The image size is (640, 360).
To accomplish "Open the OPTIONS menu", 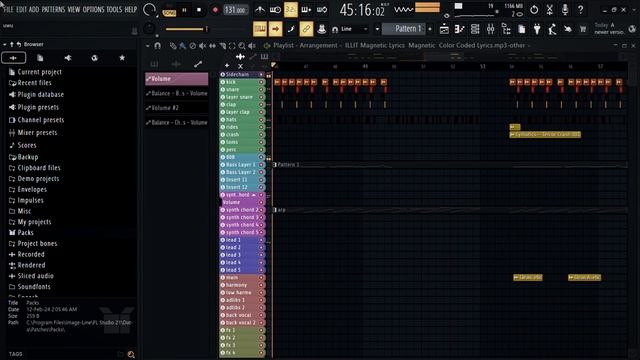I will 93,9.
